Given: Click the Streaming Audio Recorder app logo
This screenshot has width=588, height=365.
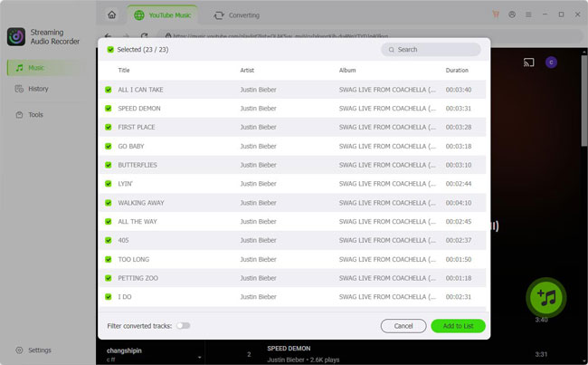Looking at the screenshot, I should click(16, 37).
